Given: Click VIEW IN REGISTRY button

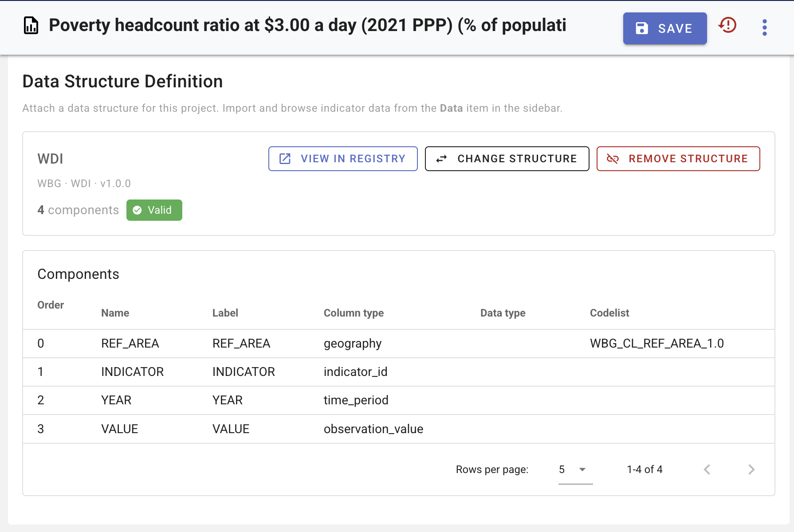Looking at the screenshot, I should (x=343, y=159).
